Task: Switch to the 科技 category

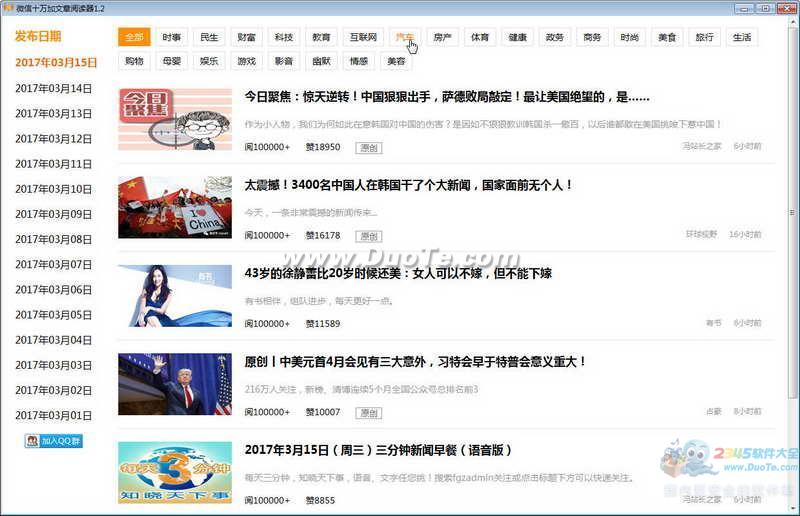Action: click(284, 37)
